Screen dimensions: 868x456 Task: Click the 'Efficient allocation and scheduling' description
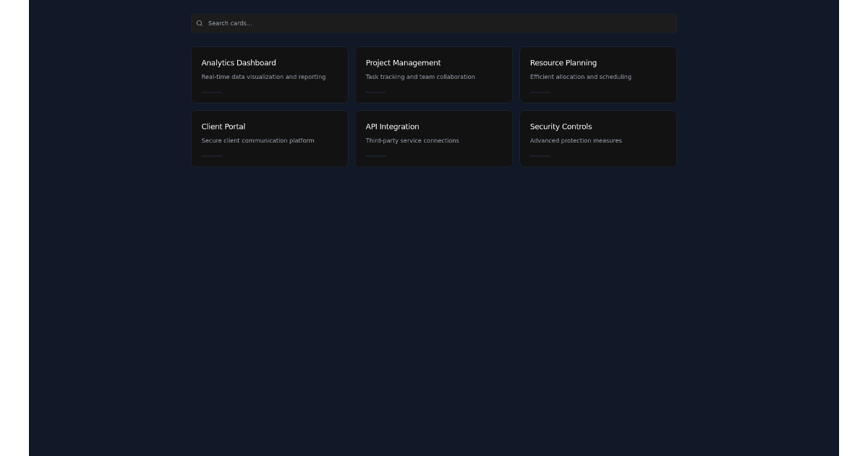580,77
